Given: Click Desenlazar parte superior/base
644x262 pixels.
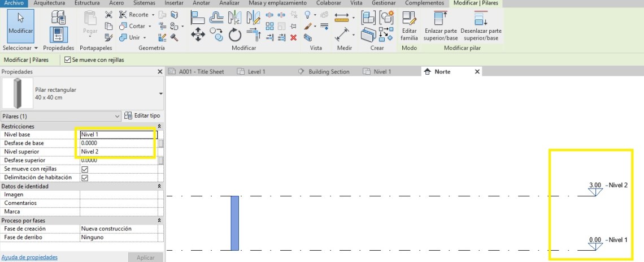Looking at the screenshot, I should click(481, 27).
